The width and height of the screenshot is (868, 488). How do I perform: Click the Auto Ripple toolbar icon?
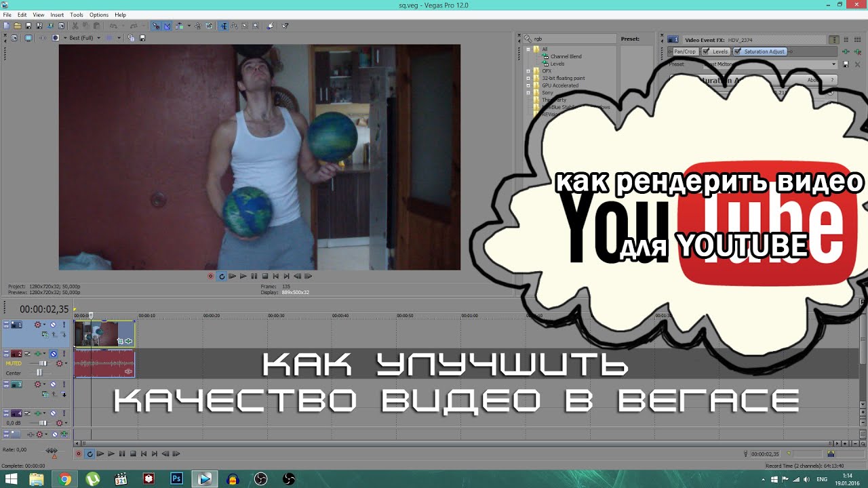(x=179, y=26)
